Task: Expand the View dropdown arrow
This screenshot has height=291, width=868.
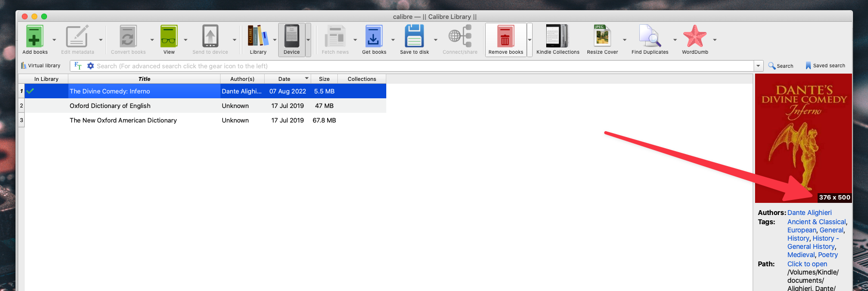Action: point(186,40)
